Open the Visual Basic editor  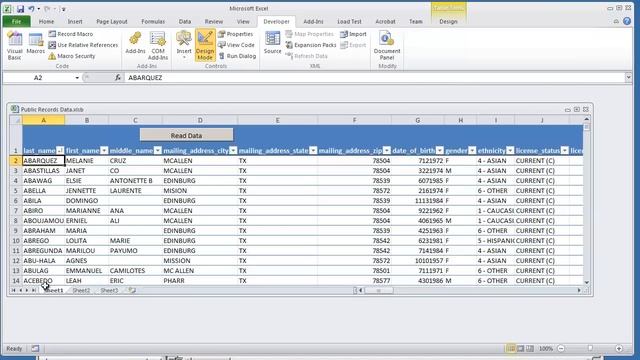15,46
